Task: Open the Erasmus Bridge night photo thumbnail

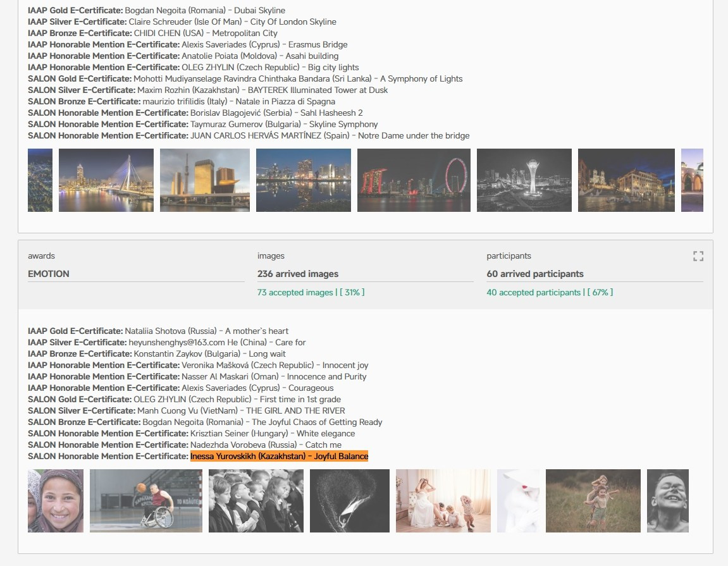Action: tap(106, 180)
